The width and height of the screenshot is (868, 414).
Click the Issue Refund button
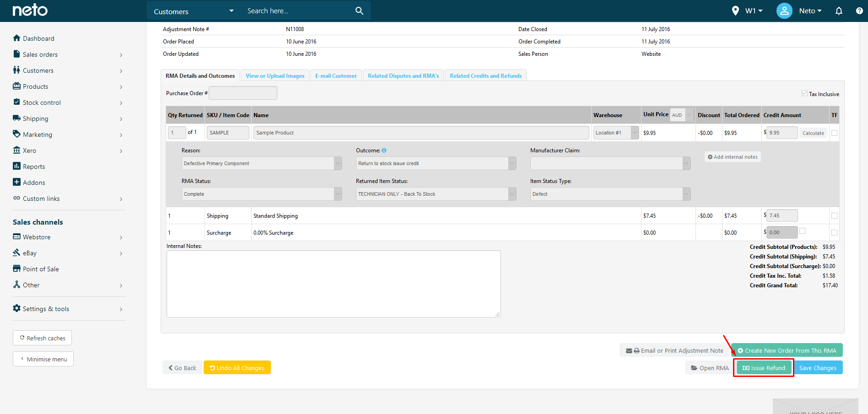click(764, 368)
